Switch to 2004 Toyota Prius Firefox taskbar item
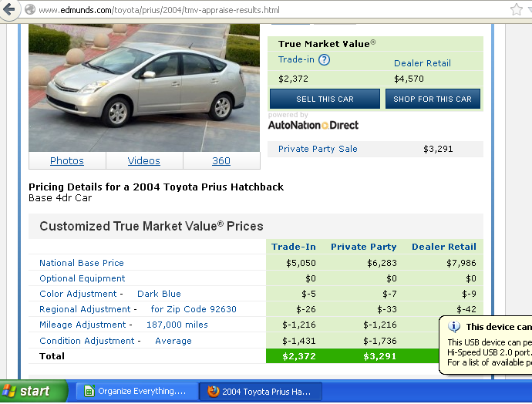The height and width of the screenshot is (404, 532). click(x=261, y=392)
